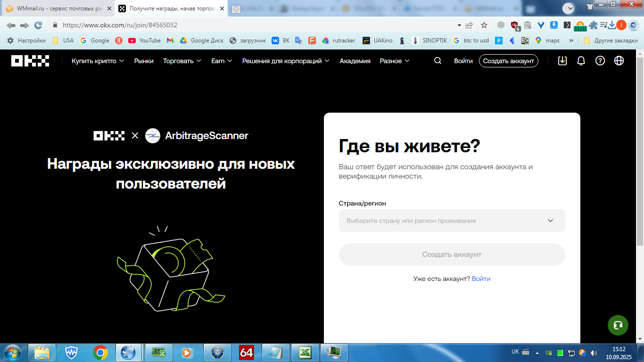Reload the page with refresh icon
Image resolution: width=644 pixels, height=362 pixels.
(x=38, y=25)
